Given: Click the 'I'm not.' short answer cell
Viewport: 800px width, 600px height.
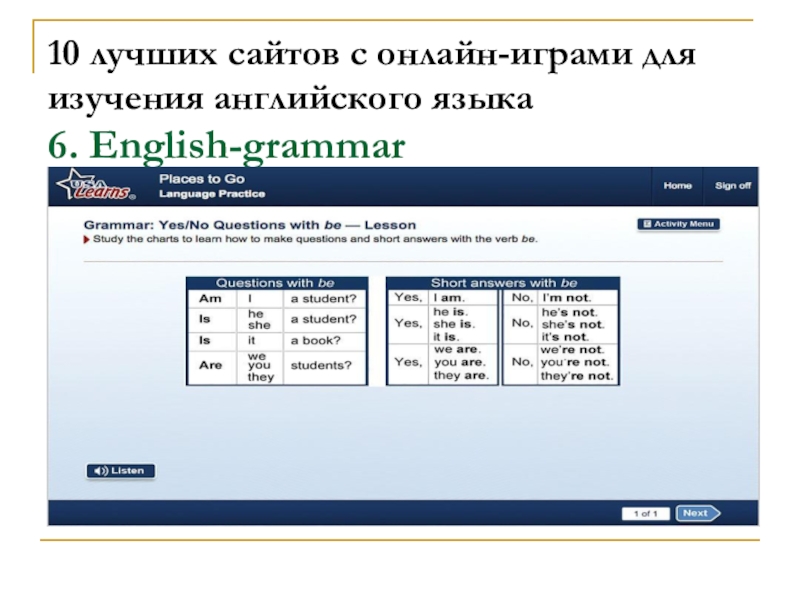Looking at the screenshot, I should click(577, 297).
